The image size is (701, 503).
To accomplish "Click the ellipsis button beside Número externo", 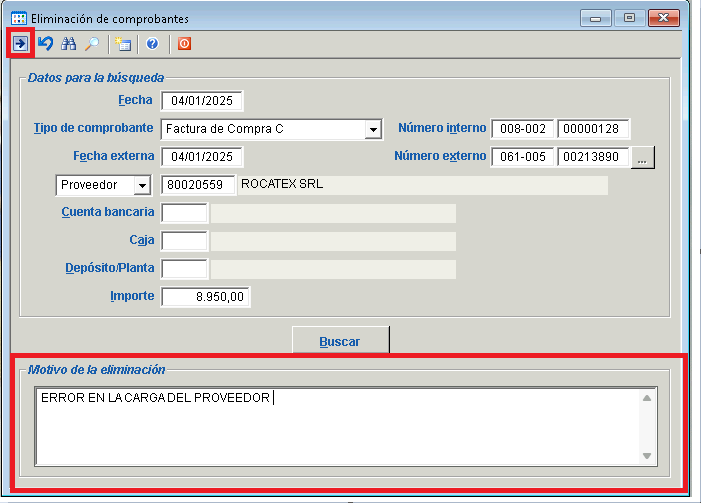I will pyautogui.click(x=643, y=157).
